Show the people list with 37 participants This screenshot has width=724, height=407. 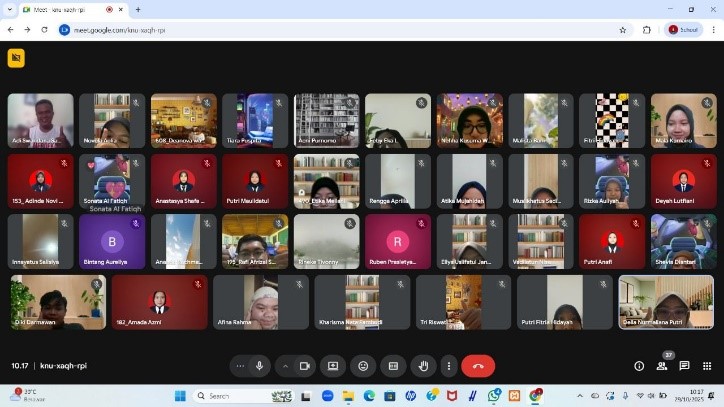(x=662, y=366)
